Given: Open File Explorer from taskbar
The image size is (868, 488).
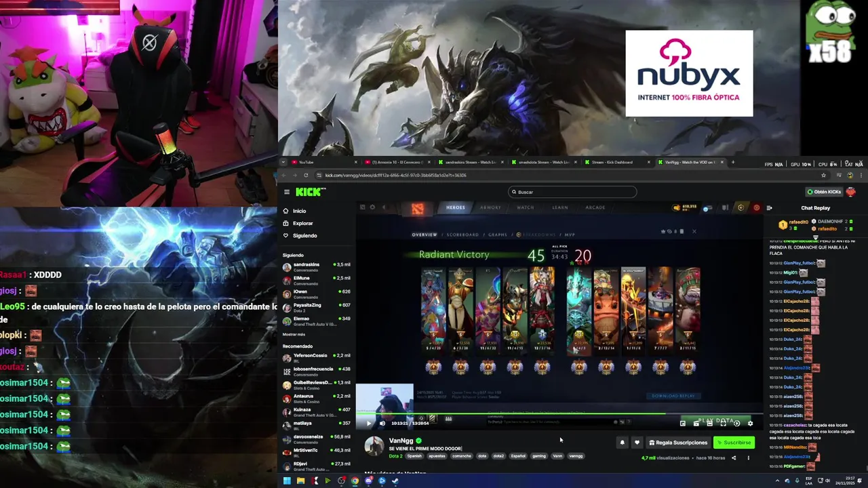Looking at the screenshot, I should 300,481.
